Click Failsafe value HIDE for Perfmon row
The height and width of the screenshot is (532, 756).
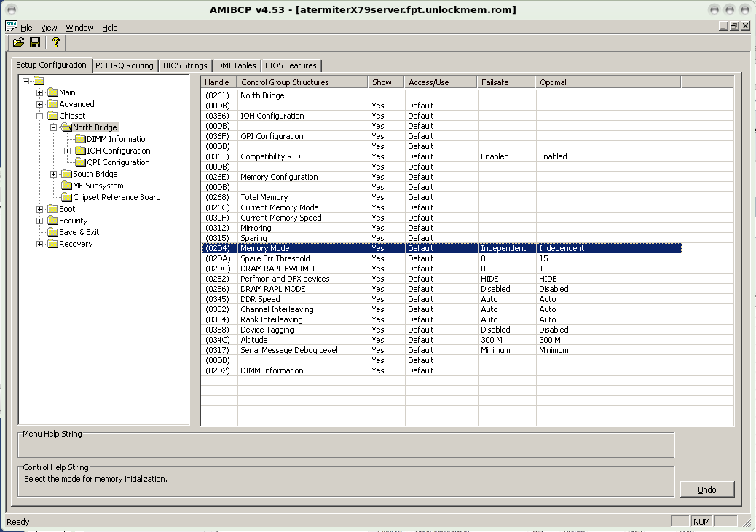click(489, 279)
